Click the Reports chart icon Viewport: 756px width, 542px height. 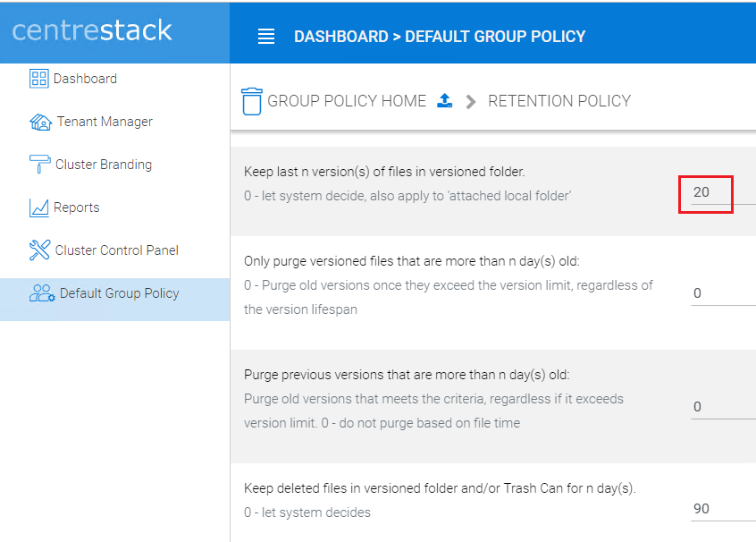click(38, 208)
